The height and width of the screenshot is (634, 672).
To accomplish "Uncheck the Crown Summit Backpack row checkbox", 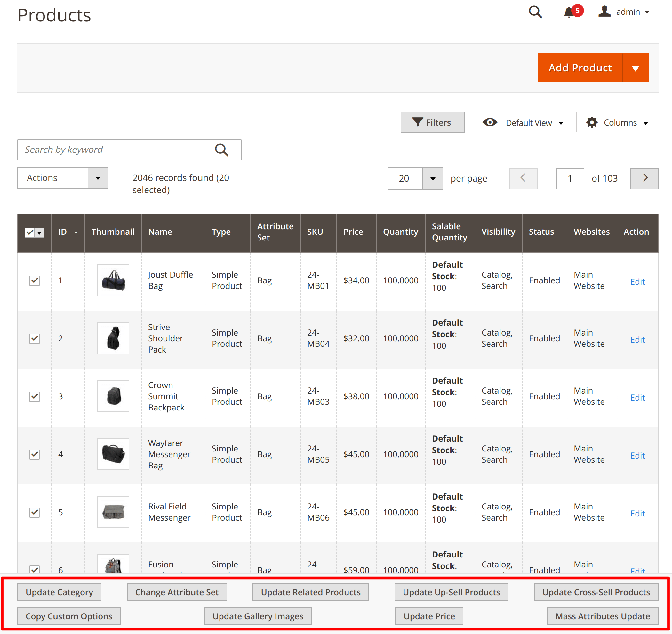I will [35, 396].
